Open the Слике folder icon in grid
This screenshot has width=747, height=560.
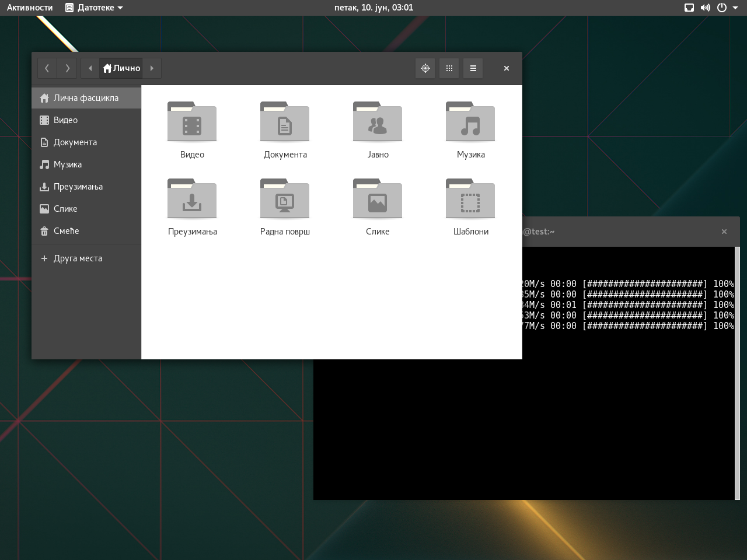tap(378, 199)
